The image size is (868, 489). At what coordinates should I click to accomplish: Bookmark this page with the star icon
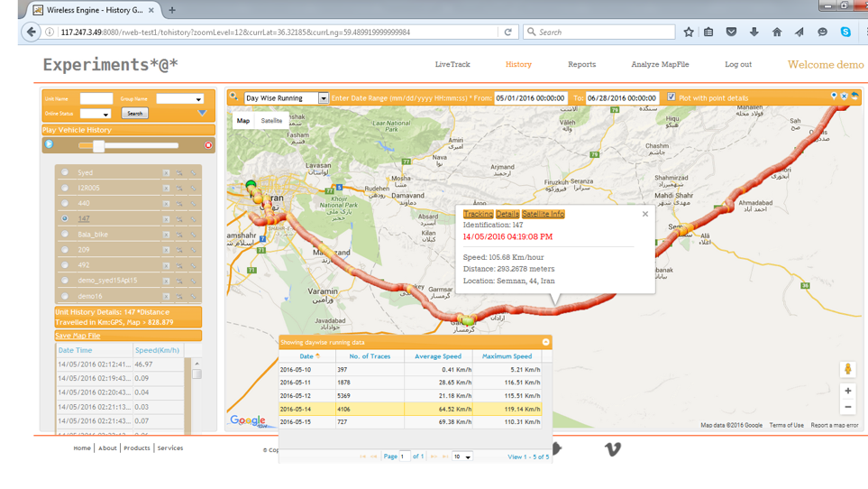coord(688,32)
